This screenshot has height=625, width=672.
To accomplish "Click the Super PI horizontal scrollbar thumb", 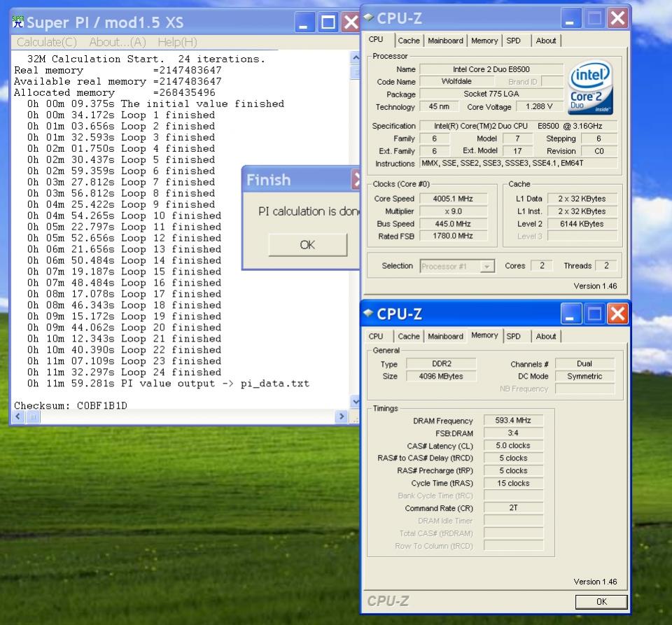I will click(34, 416).
